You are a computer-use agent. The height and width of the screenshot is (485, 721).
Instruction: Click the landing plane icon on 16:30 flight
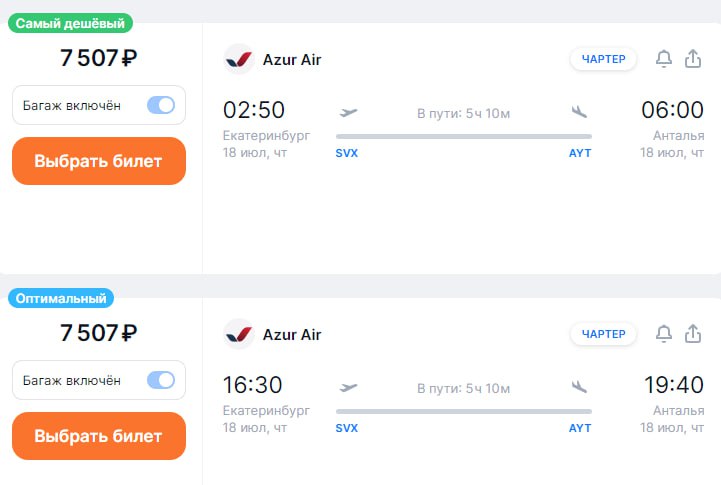579,386
